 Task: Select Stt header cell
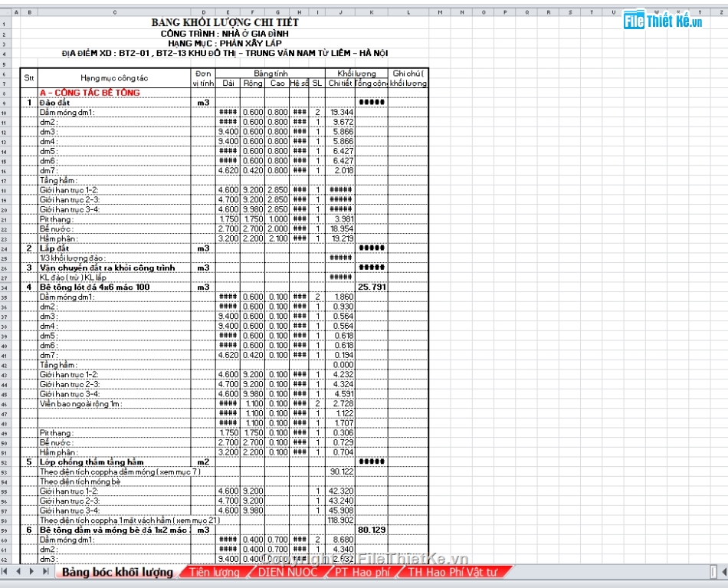[29, 78]
